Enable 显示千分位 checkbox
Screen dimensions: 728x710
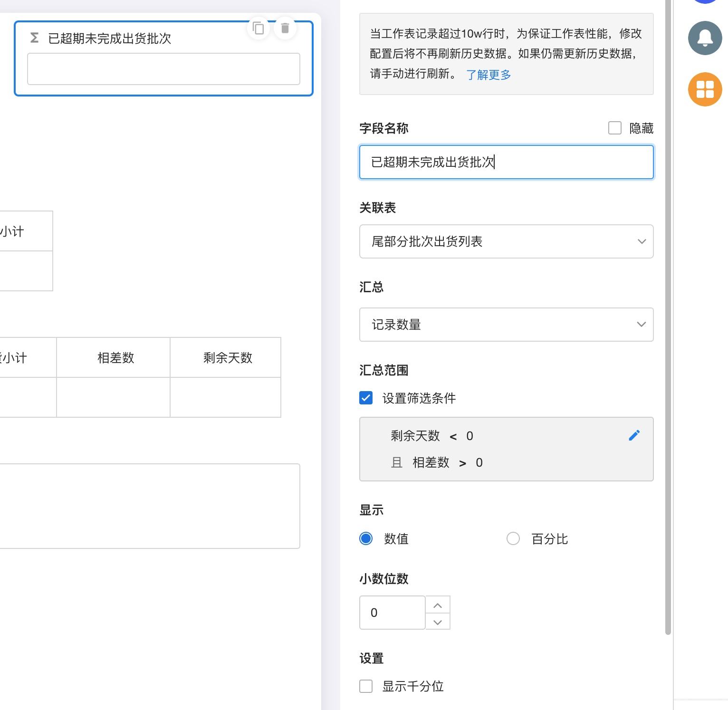click(366, 686)
